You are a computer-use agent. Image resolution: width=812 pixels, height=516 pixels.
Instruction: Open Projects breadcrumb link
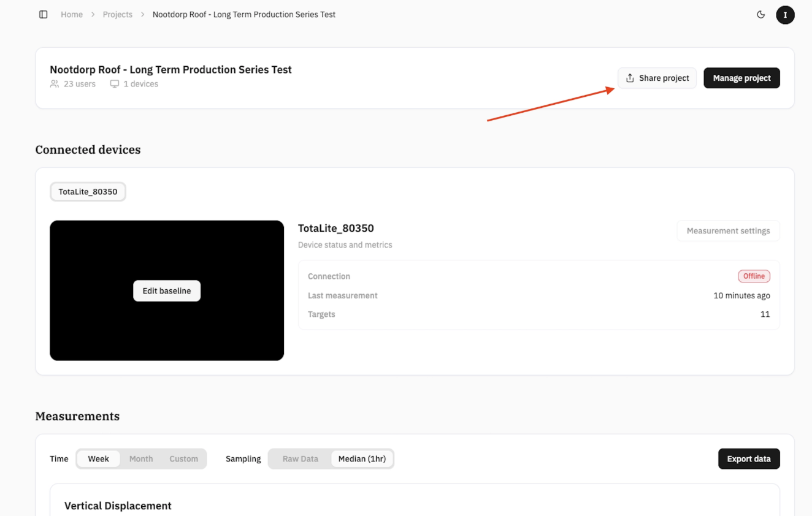point(118,15)
